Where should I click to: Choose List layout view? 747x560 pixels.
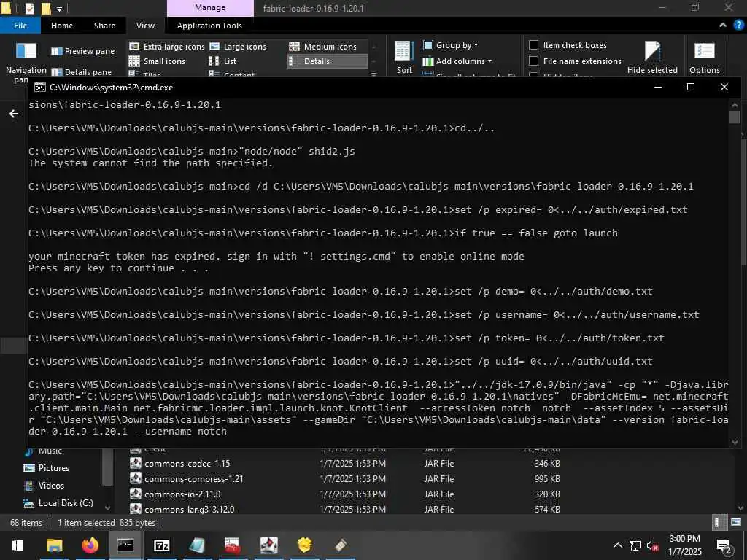click(222, 61)
